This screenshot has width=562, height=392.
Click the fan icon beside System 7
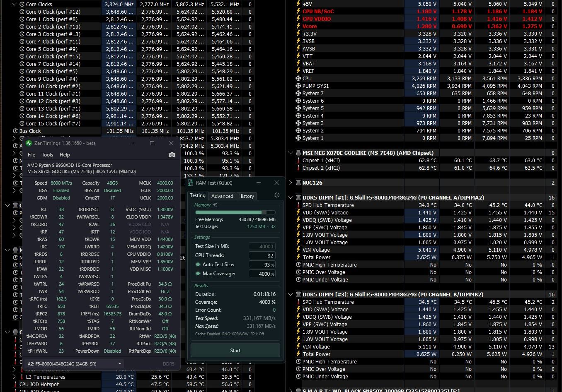(x=298, y=94)
